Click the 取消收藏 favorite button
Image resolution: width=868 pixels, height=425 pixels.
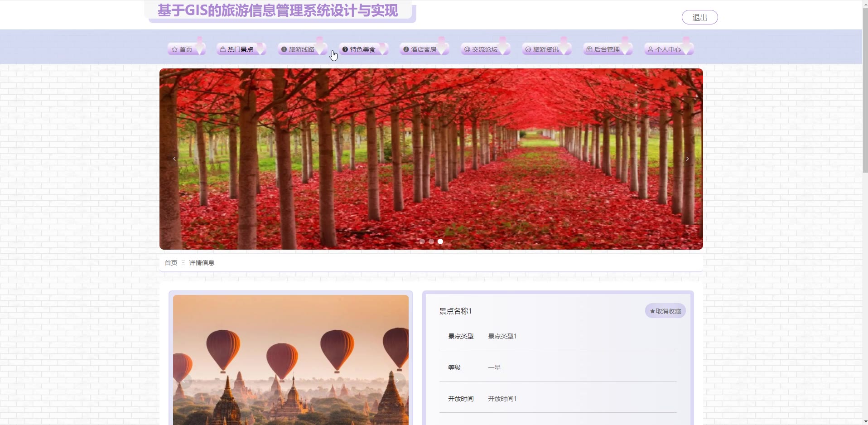(x=665, y=311)
